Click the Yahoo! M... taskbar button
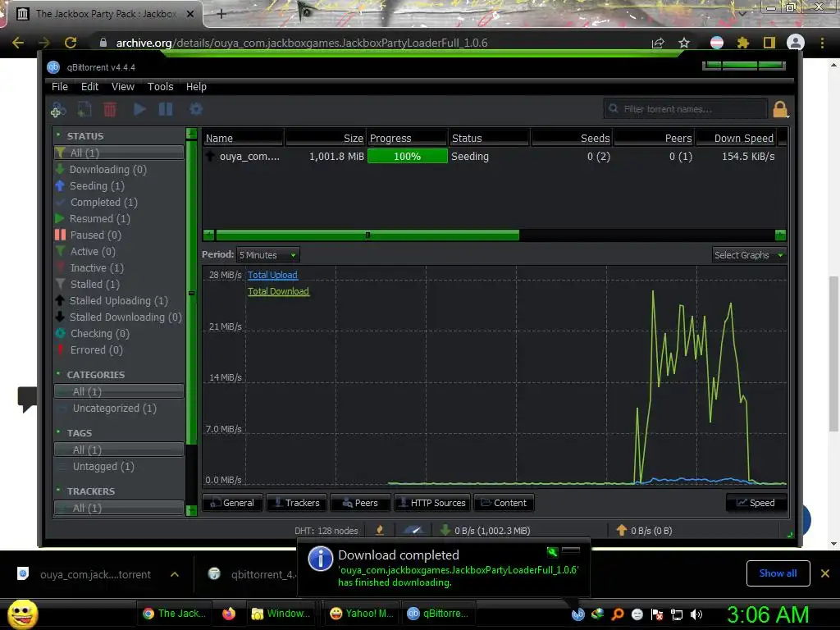 click(362, 614)
